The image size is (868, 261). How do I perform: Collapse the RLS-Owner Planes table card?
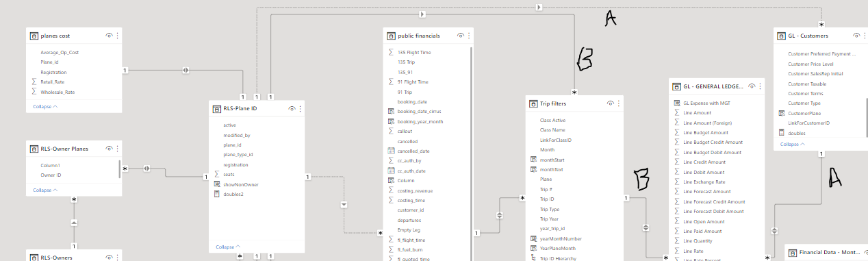[45, 190]
